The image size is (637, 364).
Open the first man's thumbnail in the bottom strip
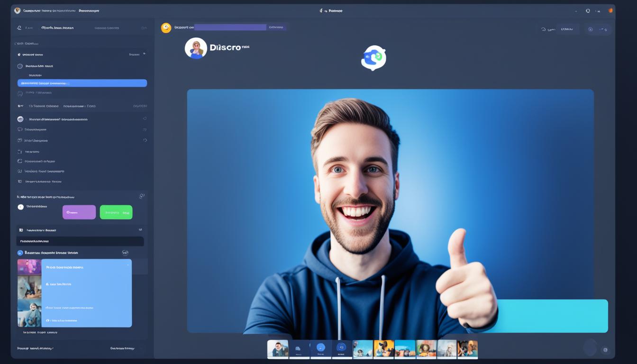pos(278,349)
